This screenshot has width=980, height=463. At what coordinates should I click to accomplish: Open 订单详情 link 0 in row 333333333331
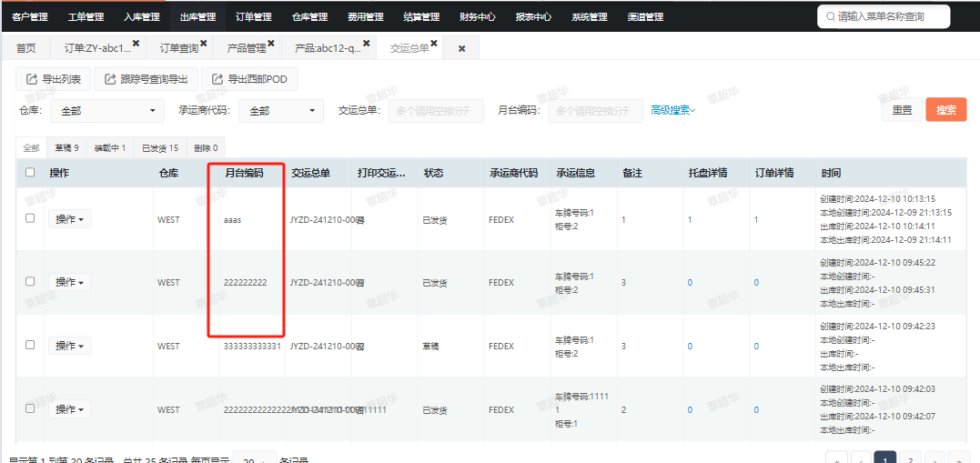(x=756, y=347)
